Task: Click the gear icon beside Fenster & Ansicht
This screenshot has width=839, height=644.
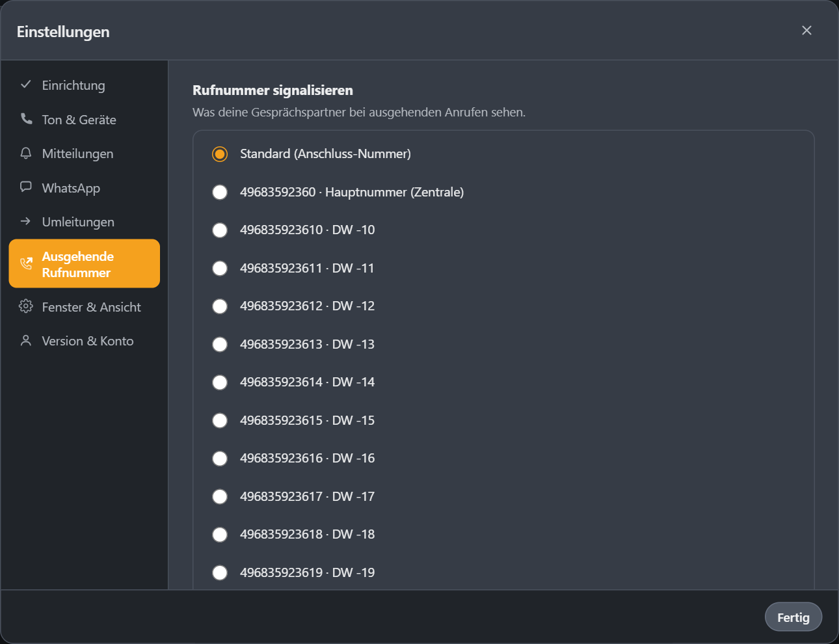Action: [26, 306]
